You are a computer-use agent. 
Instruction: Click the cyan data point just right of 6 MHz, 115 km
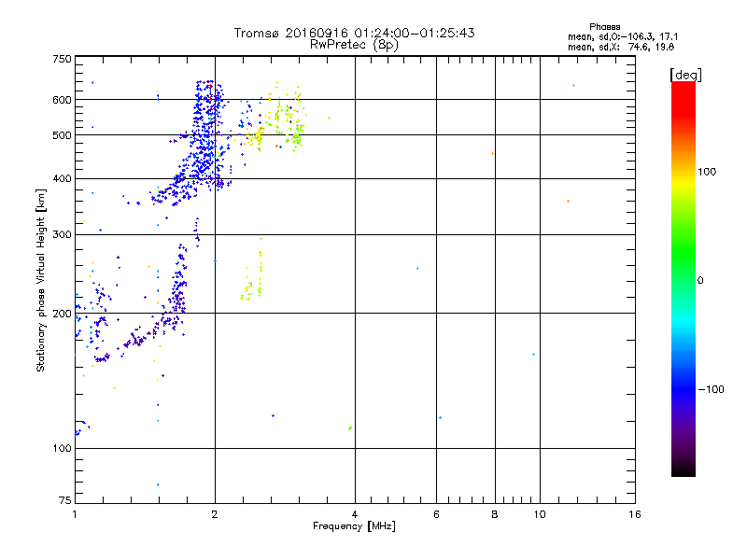pyautogui.click(x=440, y=417)
